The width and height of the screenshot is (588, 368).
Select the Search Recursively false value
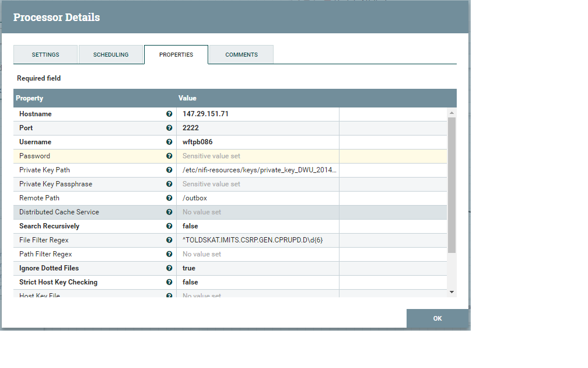(191, 226)
